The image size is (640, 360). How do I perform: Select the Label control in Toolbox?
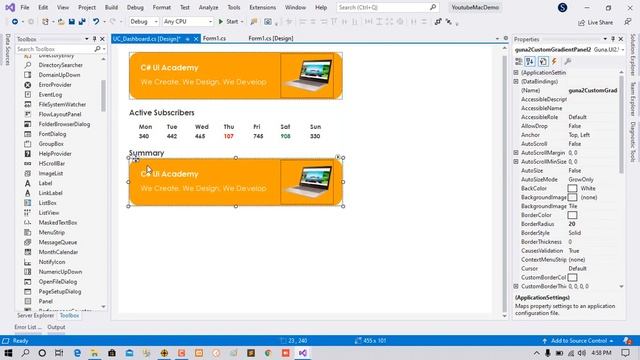click(45, 183)
